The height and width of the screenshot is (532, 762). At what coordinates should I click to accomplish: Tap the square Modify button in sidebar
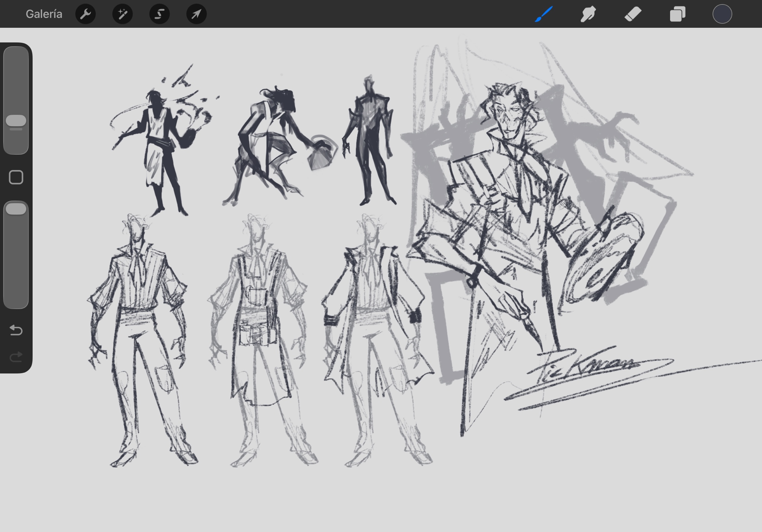(x=16, y=177)
